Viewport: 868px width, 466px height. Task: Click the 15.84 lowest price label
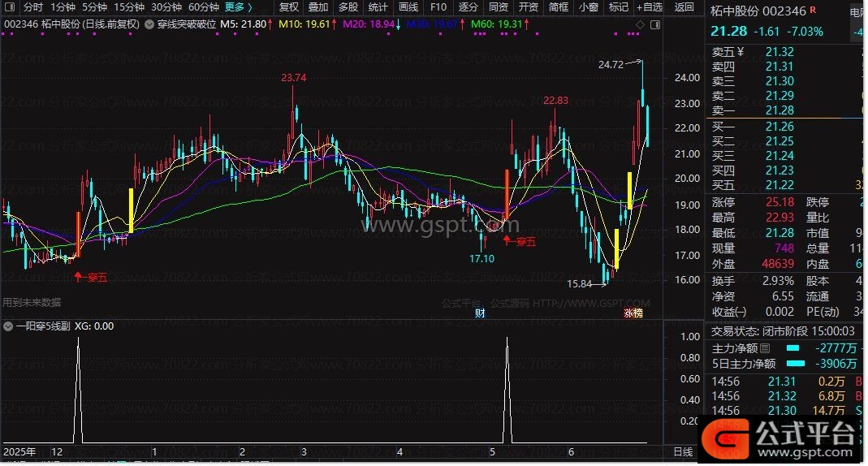coord(580,284)
